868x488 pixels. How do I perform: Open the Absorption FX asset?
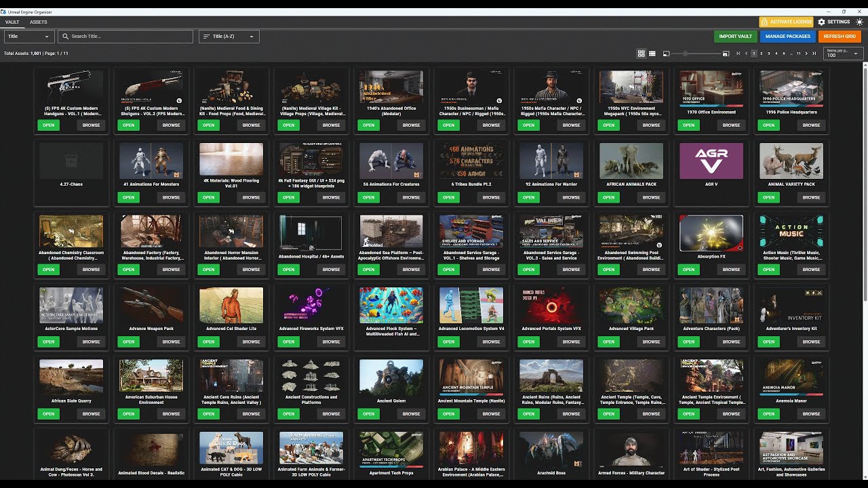(x=688, y=270)
